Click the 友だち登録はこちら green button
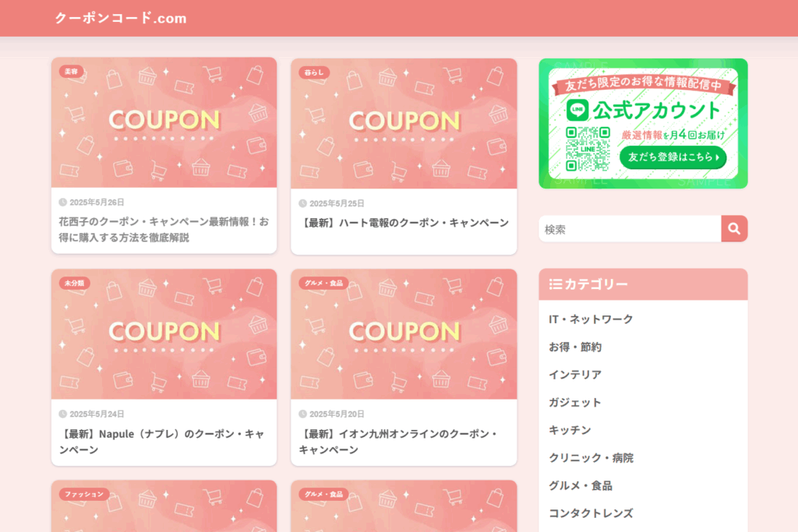This screenshot has width=798, height=532. [x=673, y=157]
